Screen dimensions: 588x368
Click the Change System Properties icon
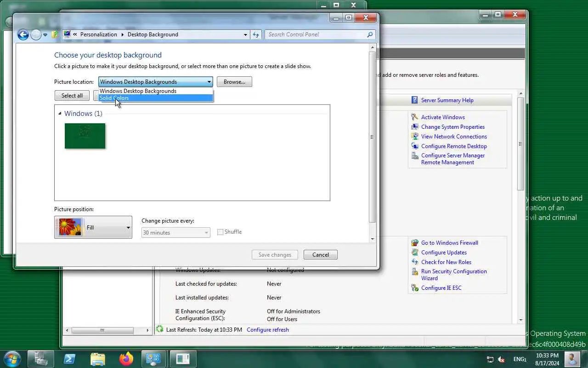[414, 127]
